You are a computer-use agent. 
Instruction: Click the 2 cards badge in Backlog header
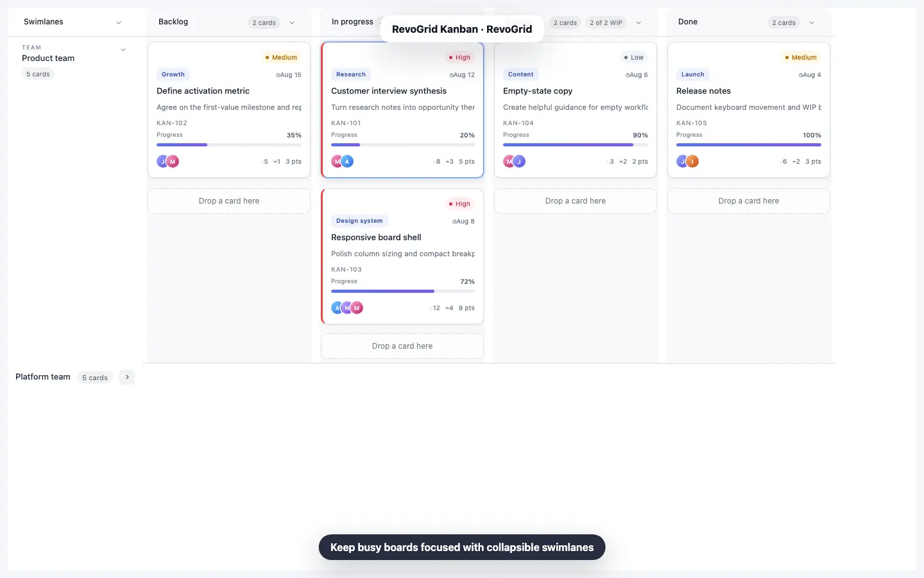pos(264,22)
